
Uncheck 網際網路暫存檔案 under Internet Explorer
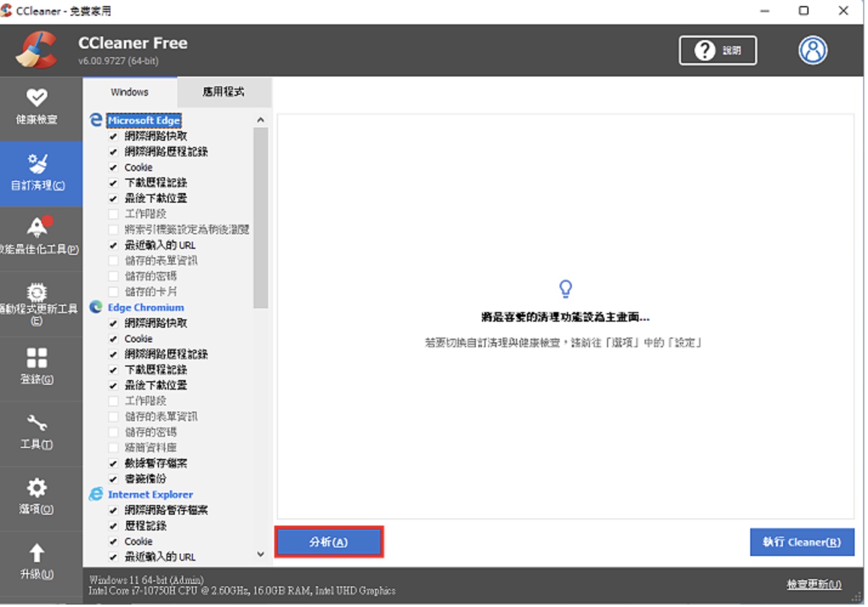(113, 510)
